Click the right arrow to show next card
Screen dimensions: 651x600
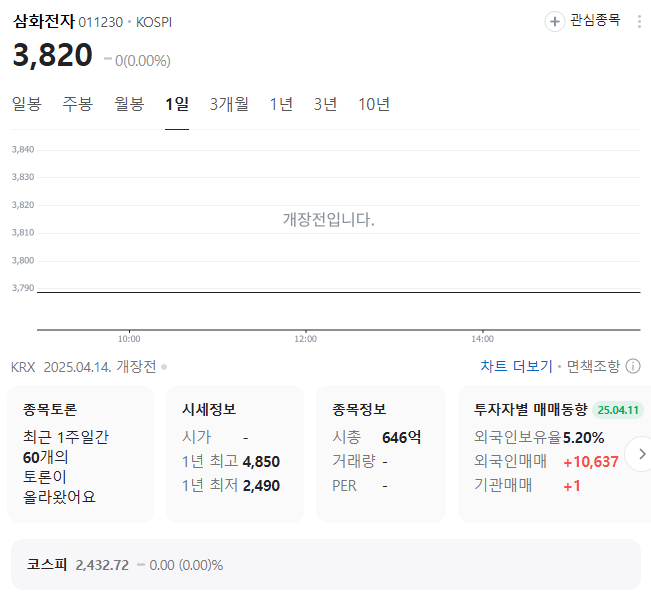click(641, 454)
